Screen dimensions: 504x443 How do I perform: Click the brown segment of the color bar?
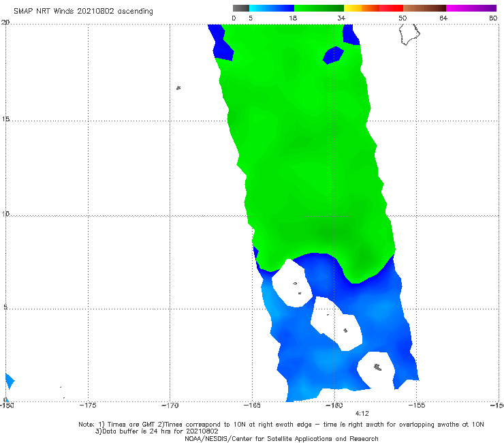point(424,8)
